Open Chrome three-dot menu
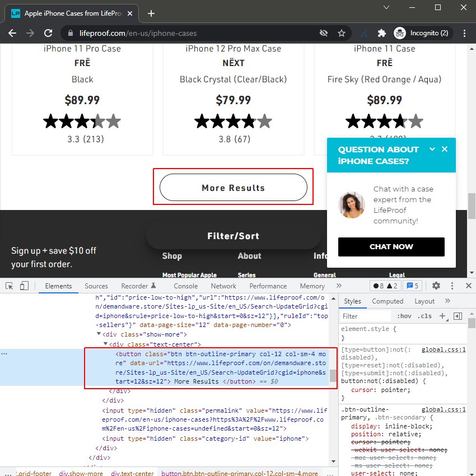This screenshot has height=476, width=476. point(464,33)
